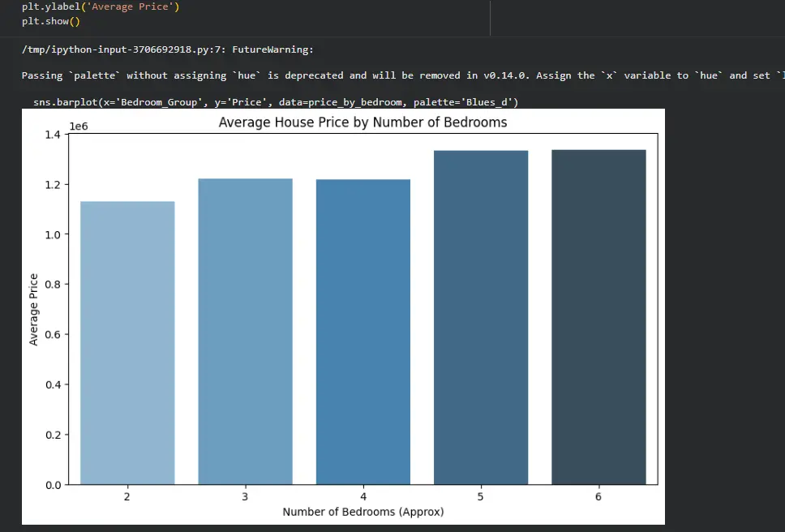This screenshot has width=785, height=532.
Task: Click the 0.6 y-axis tick label
Action: coord(53,334)
